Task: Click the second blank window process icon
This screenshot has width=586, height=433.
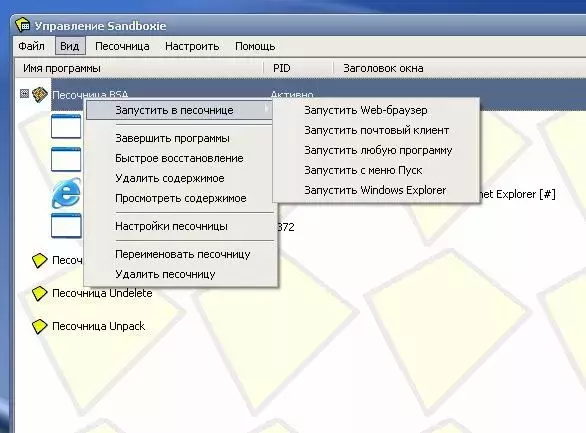Action: coord(66,159)
